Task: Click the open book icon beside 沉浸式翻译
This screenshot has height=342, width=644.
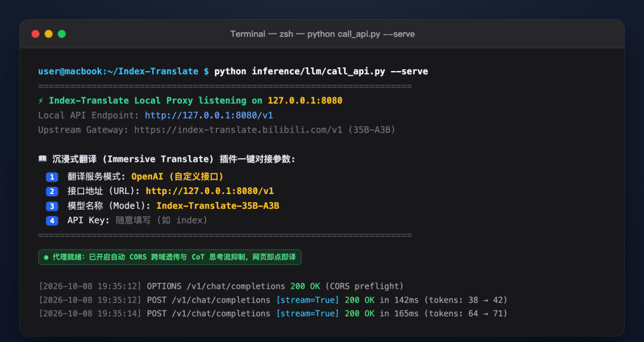Action: [43, 159]
